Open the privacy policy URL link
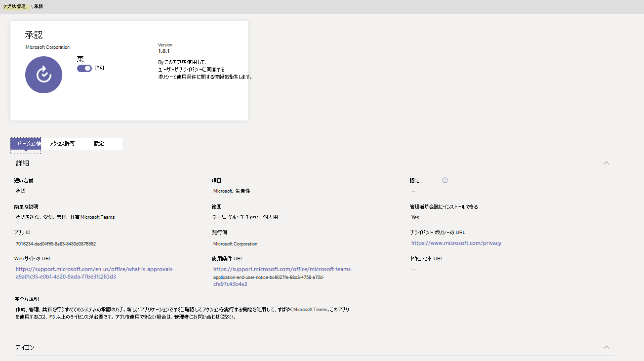 point(456,243)
